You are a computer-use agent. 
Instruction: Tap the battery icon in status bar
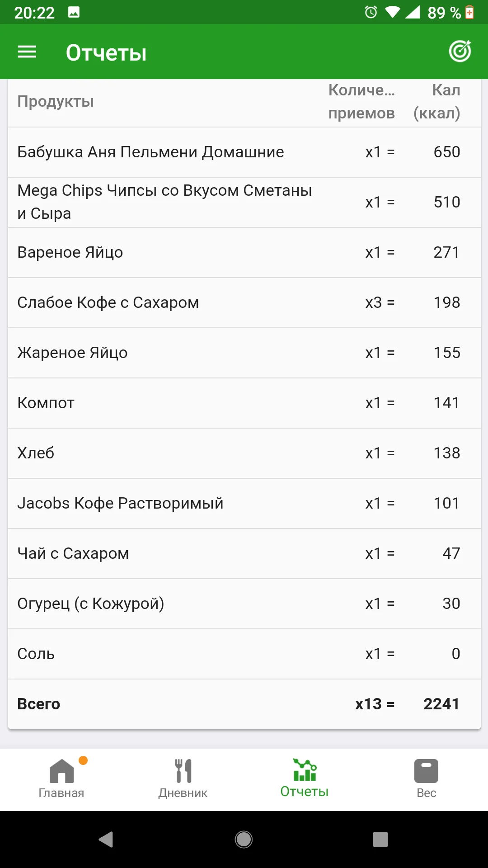pos(470,12)
